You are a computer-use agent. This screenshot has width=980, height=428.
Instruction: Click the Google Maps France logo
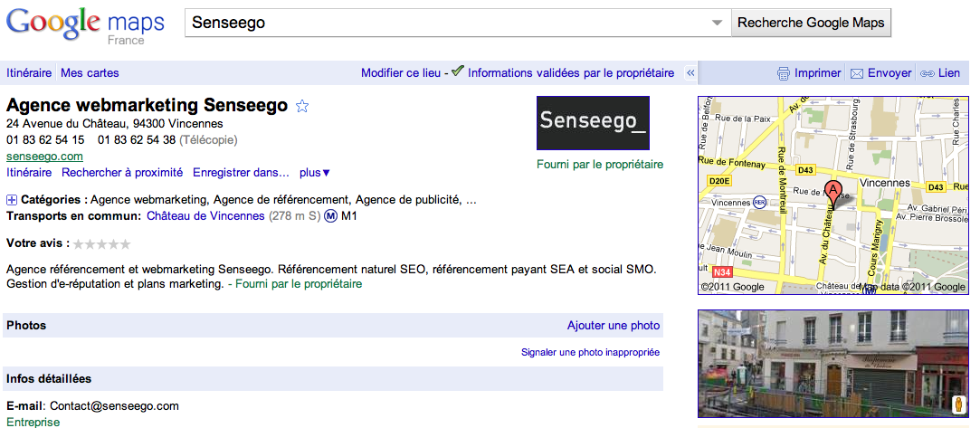tap(85, 25)
